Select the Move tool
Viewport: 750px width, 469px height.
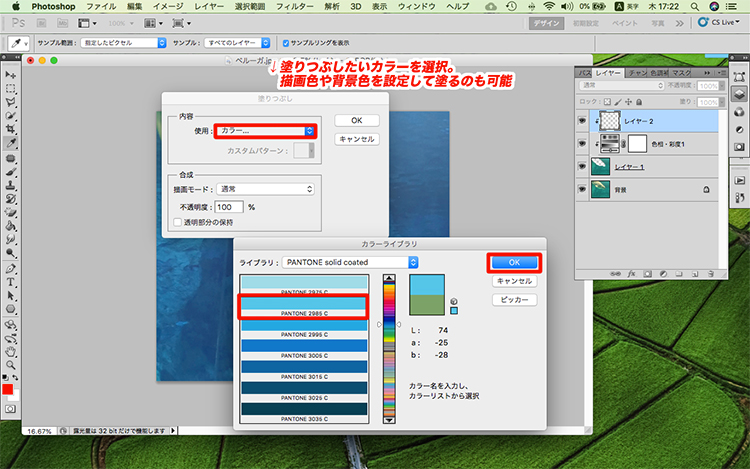[x=11, y=75]
